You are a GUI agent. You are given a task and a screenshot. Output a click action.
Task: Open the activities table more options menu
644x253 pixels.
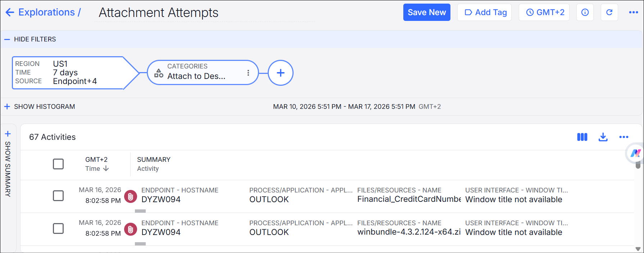click(623, 137)
